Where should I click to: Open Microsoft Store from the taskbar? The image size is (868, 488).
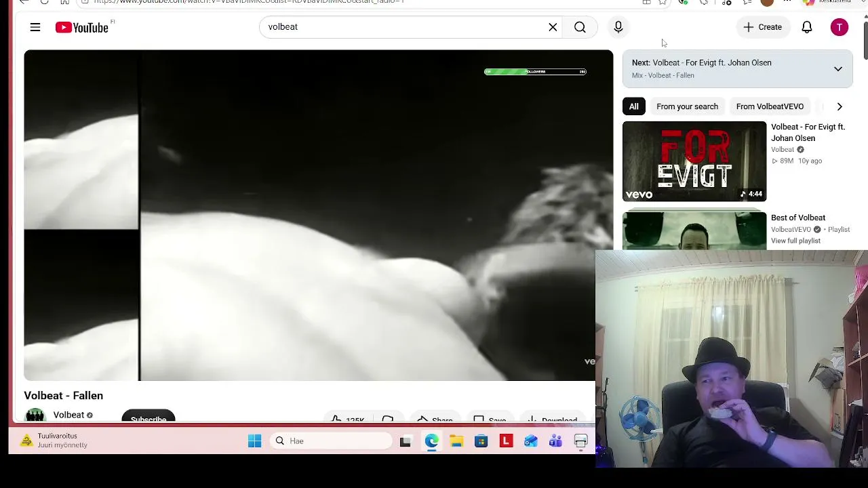point(481,441)
